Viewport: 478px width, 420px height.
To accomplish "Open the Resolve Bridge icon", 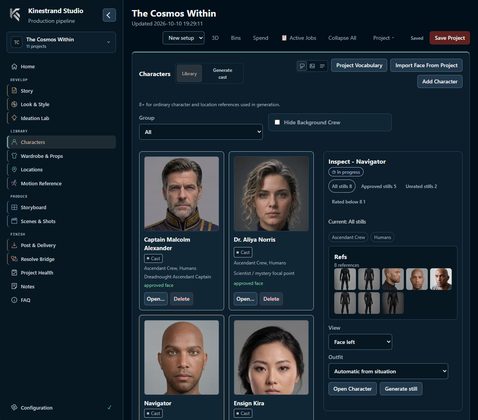I will click(14, 259).
